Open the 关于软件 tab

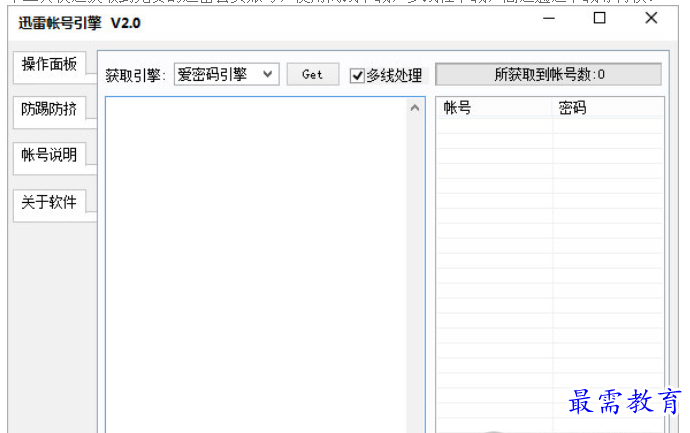49,202
